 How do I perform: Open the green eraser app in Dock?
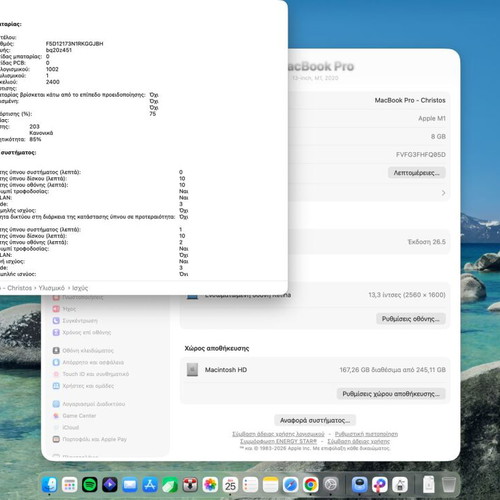[170, 485]
